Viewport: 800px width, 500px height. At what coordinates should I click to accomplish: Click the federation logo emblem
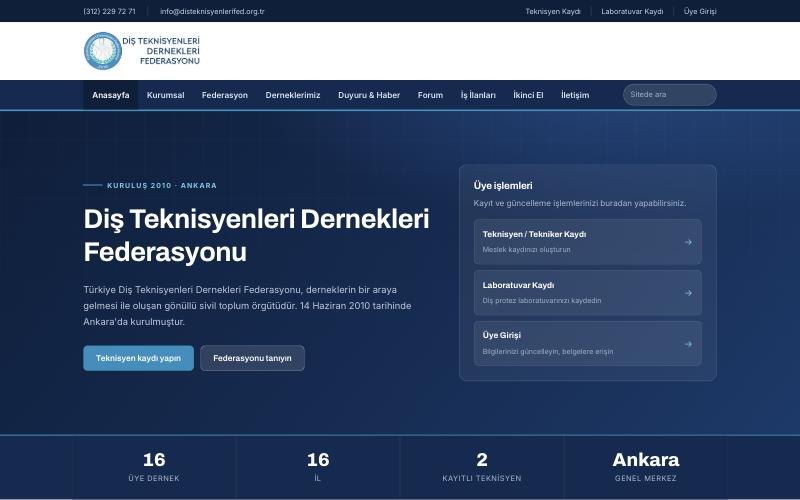coord(103,51)
